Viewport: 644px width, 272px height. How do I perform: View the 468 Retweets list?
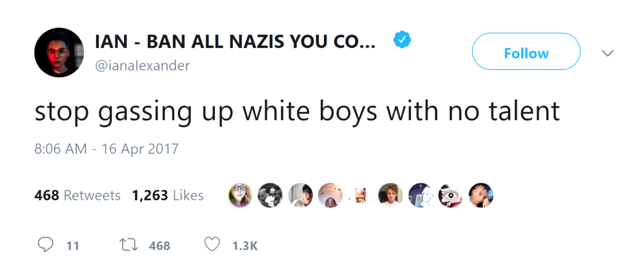point(77,195)
